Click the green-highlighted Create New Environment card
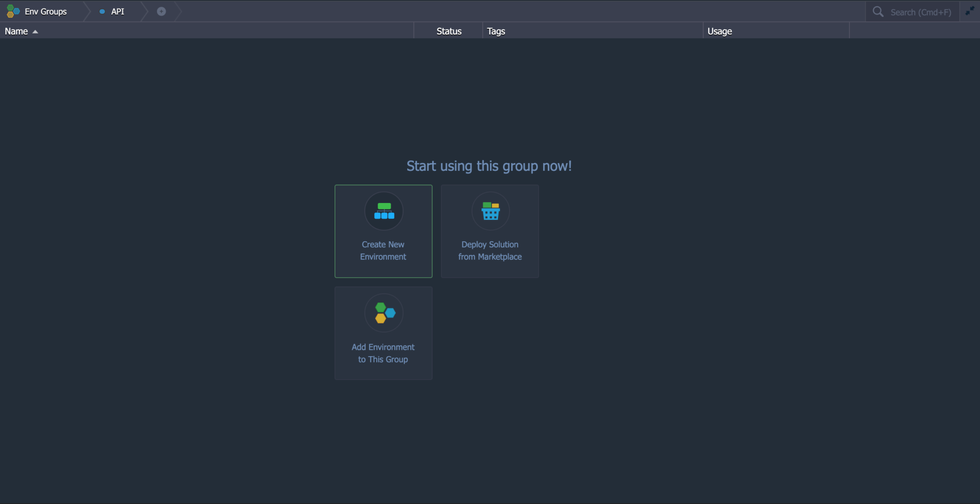This screenshot has width=980, height=504. [383, 231]
